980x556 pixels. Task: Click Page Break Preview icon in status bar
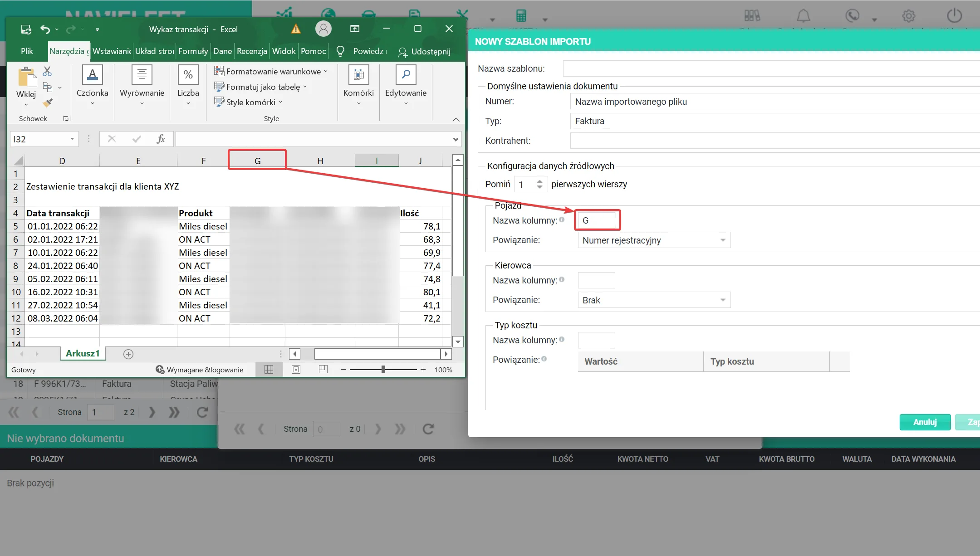click(323, 370)
